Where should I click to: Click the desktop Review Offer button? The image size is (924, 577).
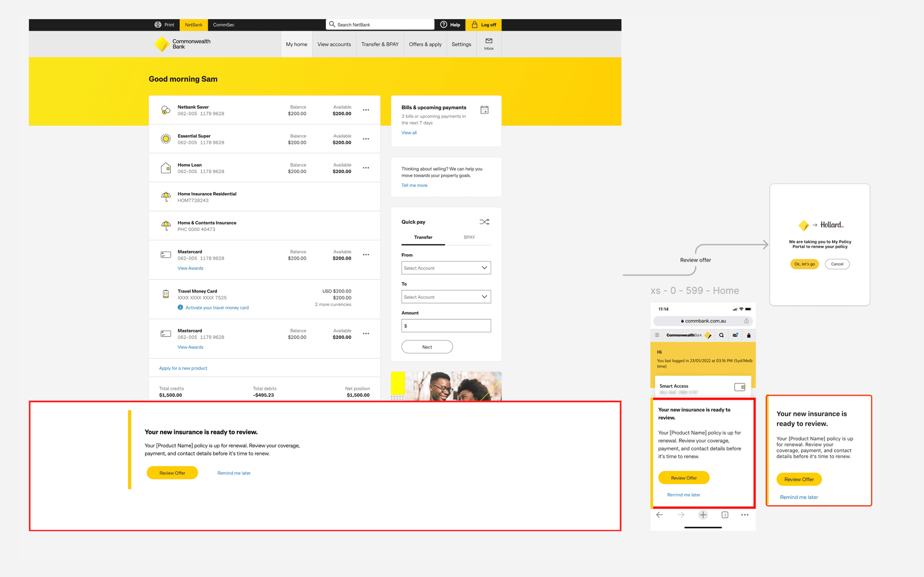point(172,473)
